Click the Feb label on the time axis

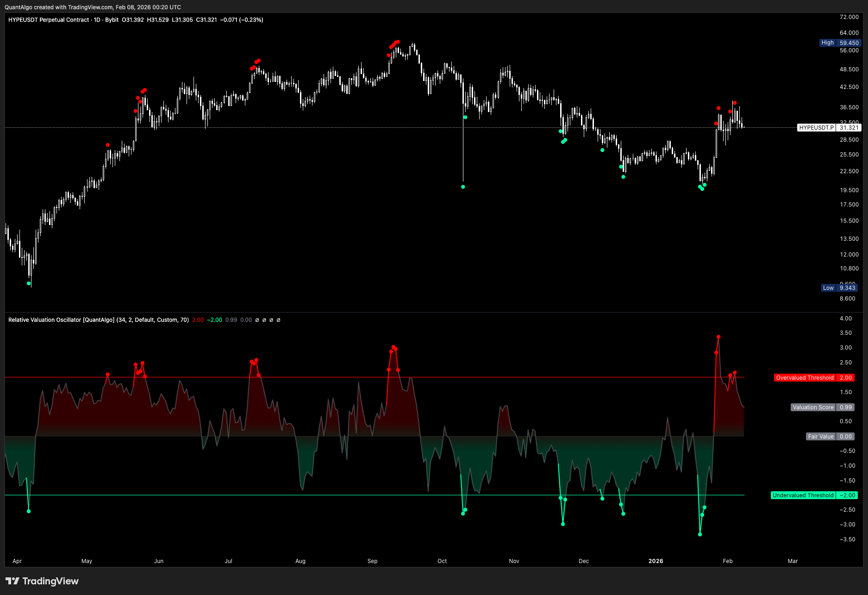tap(728, 561)
